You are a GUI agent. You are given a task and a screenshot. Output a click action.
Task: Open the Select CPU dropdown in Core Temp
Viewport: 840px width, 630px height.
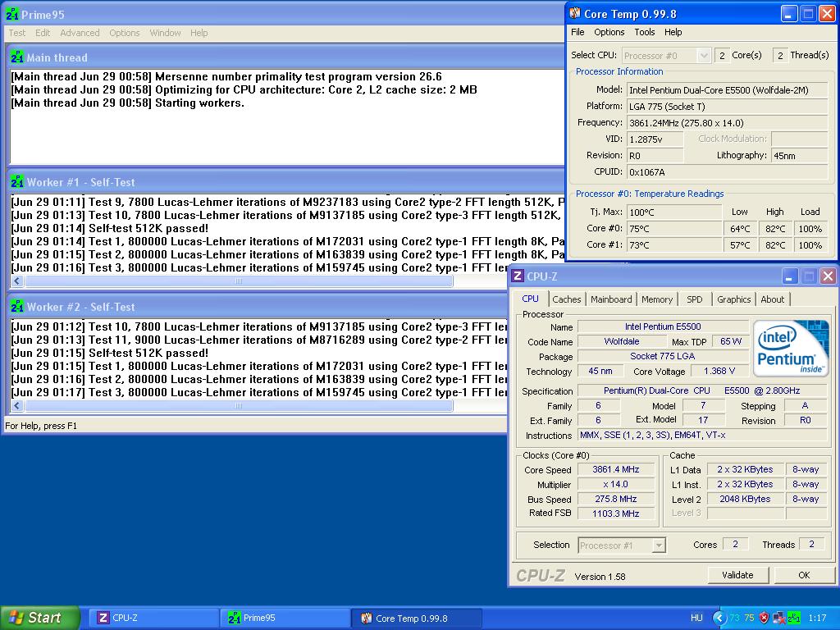pos(703,56)
